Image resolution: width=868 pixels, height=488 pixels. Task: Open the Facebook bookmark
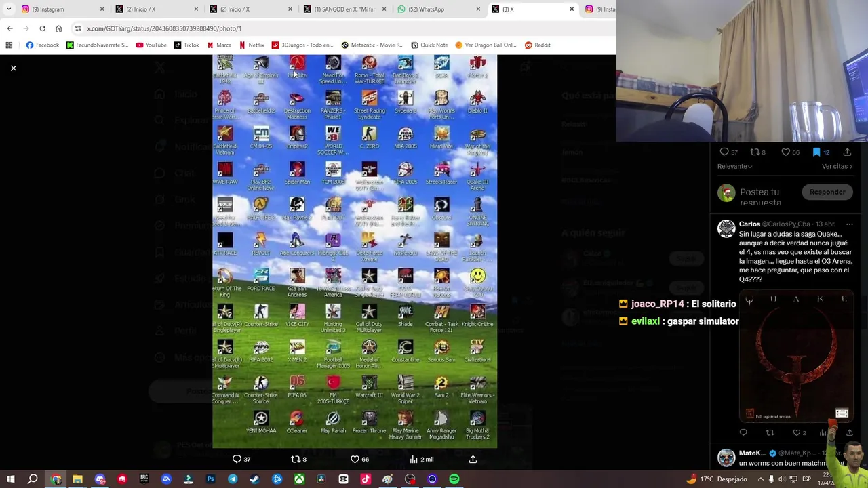43,45
